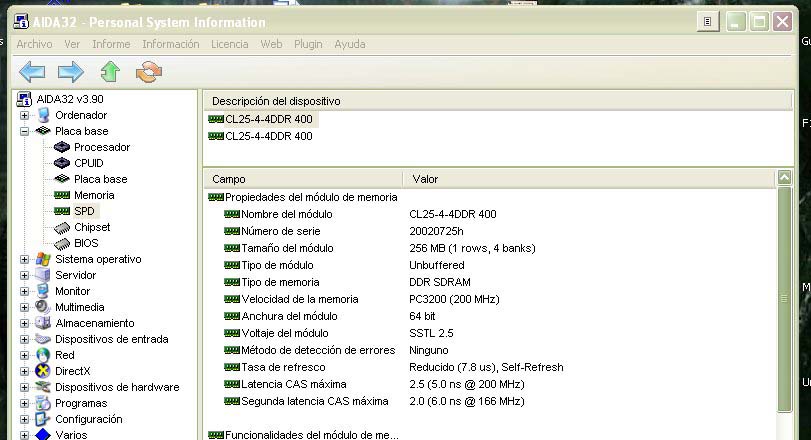
Task: Expand the Programas node
Action: click(24, 403)
